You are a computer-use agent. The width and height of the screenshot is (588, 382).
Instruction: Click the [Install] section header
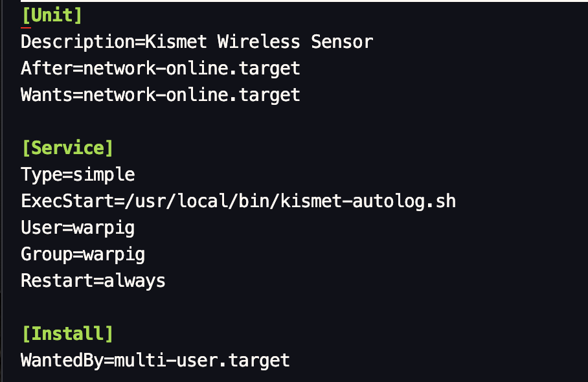67,333
